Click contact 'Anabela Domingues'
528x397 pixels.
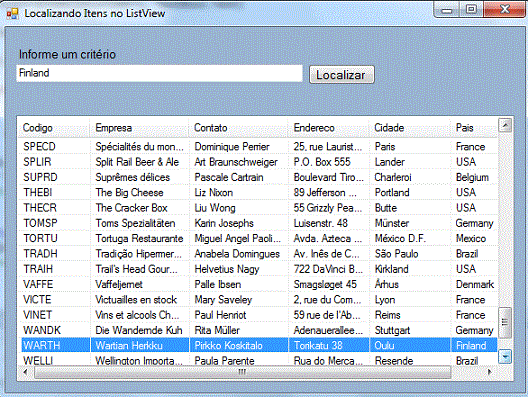pos(237,254)
